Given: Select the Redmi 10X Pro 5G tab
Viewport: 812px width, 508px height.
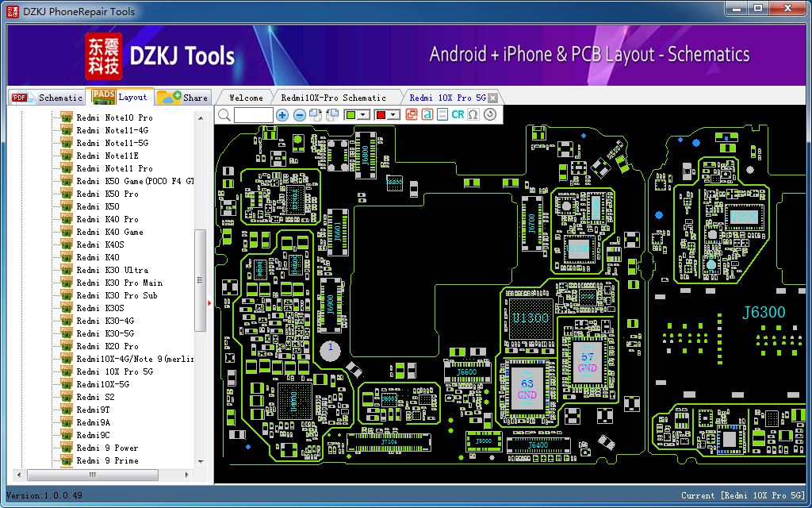Looking at the screenshot, I should pyautogui.click(x=447, y=98).
